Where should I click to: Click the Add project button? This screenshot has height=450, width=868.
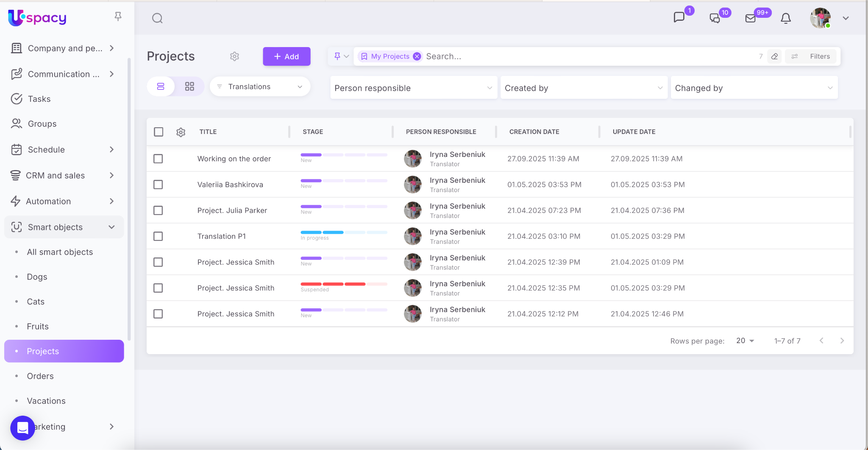[x=287, y=56]
